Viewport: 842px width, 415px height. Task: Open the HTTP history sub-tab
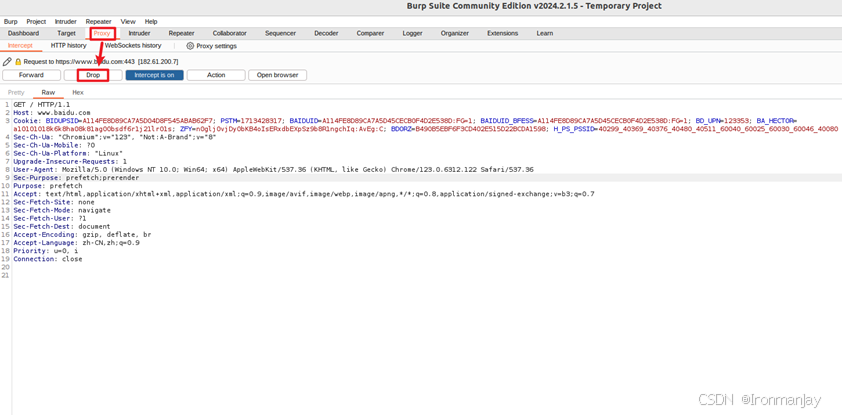[x=68, y=46]
